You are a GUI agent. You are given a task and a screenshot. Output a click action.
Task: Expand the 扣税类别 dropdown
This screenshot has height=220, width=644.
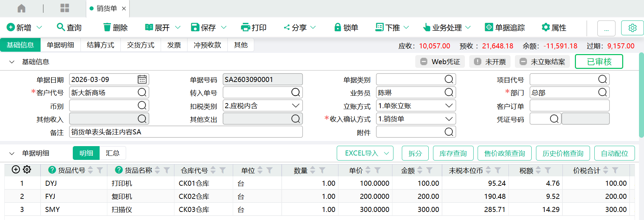tap(295, 106)
